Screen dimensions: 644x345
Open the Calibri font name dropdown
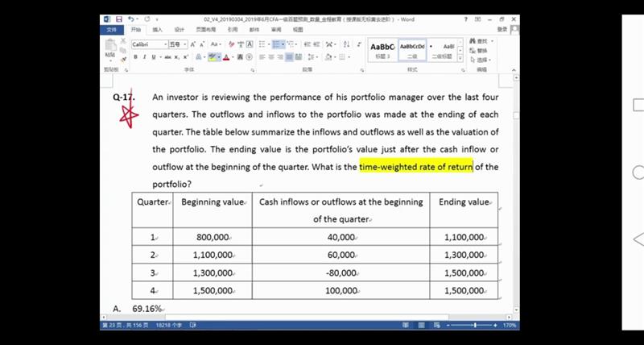click(166, 44)
